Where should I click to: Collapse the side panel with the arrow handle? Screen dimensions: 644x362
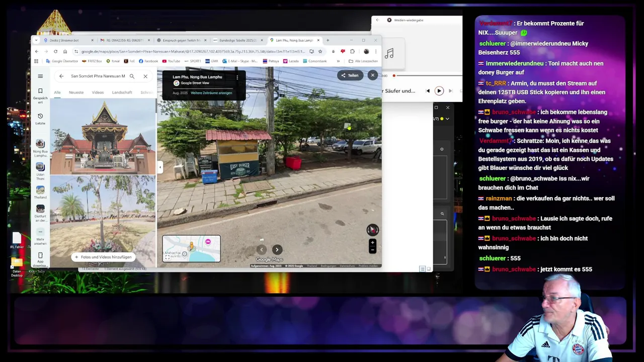(160, 167)
